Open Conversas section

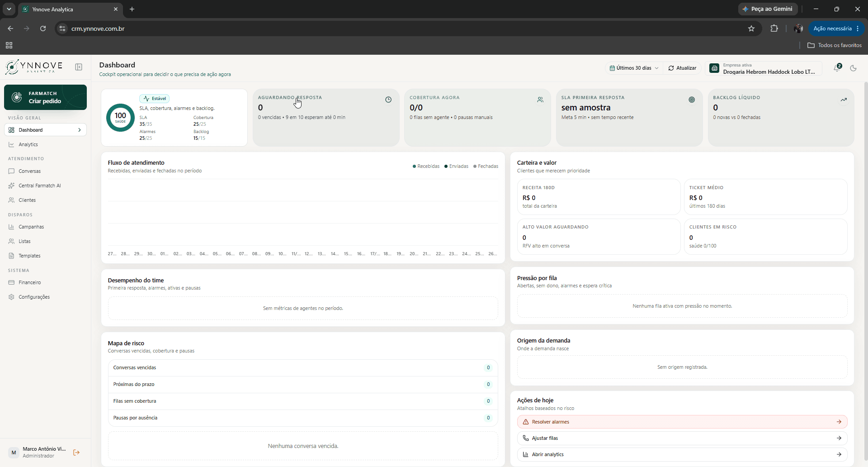click(x=45, y=171)
